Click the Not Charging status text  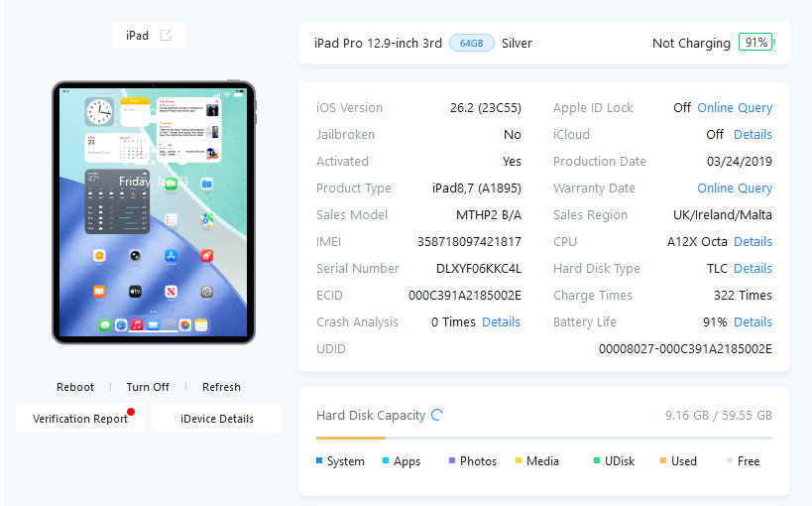pos(691,43)
